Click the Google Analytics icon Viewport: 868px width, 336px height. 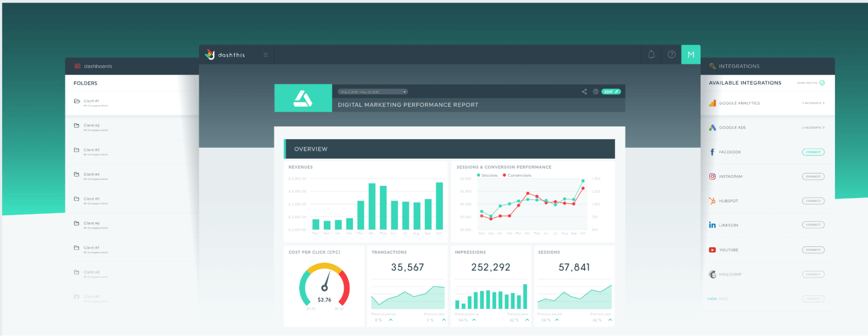coord(712,103)
